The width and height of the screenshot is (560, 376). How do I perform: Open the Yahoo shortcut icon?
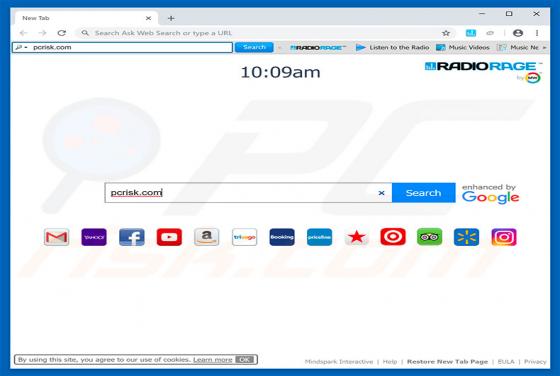click(x=94, y=237)
